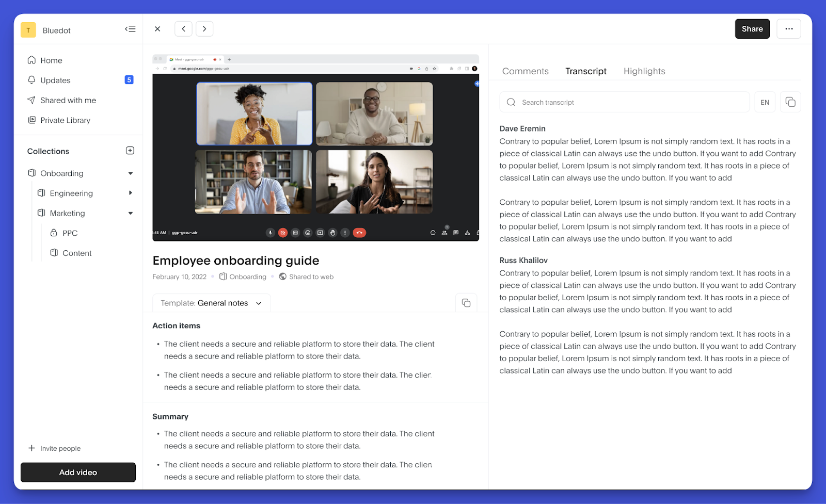Open Shared with me in the sidebar
Image resolution: width=826 pixels, height=504 pixels.
(x=68, y=100)
